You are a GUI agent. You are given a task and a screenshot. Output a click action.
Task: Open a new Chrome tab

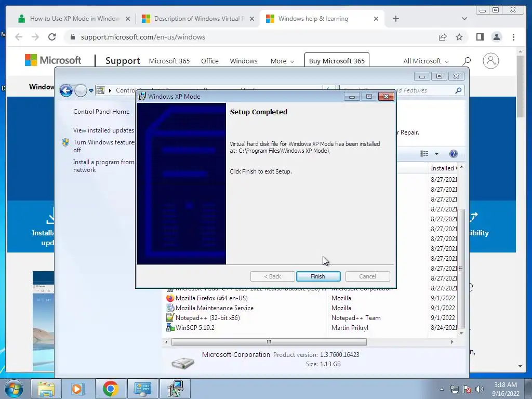[395, 19]
